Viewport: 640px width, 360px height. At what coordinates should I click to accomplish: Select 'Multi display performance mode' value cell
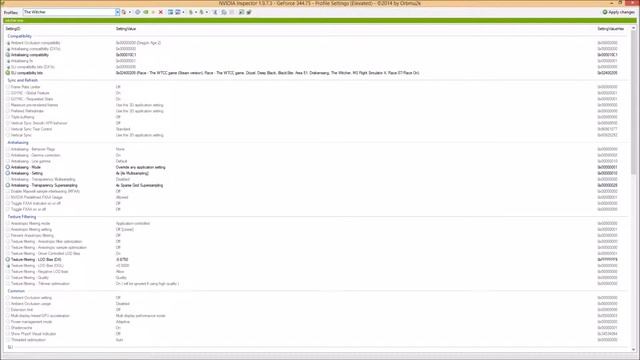coord(140,316)
